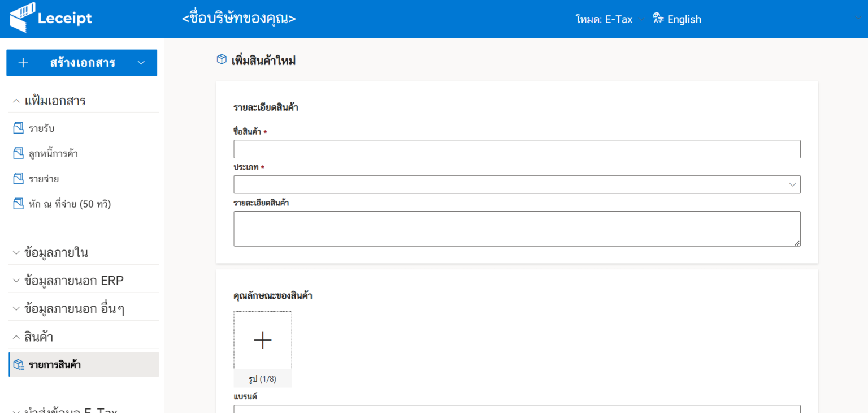
Task: Click the รายจ่าย document icon
Action: coord(19,179)
